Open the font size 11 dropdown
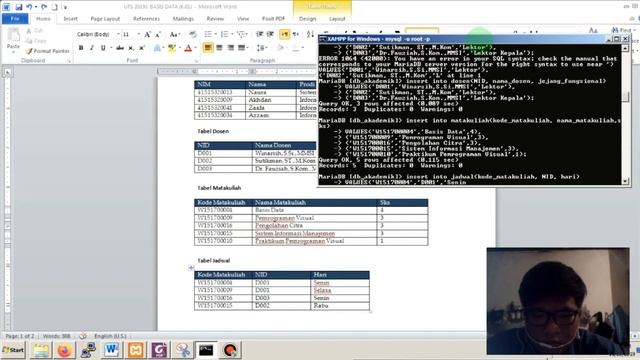The height and width of the screenshot is (360, 640). [139, 34]
